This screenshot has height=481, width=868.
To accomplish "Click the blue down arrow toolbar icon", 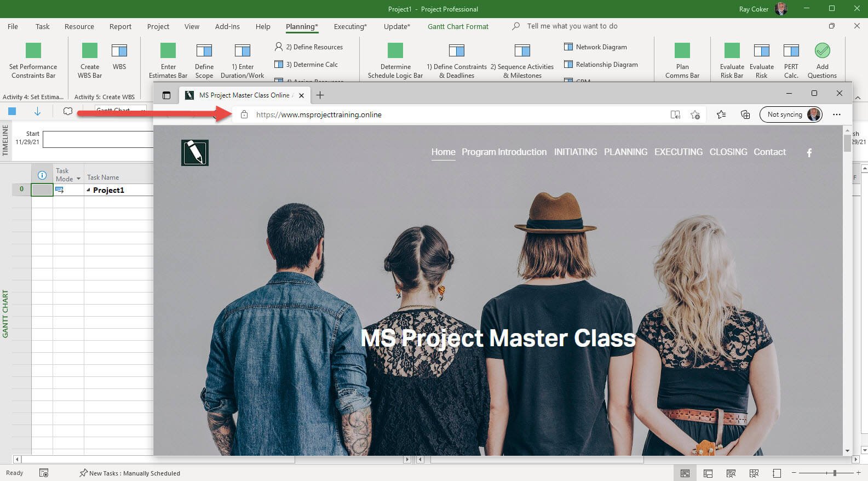I will (37, 111).
